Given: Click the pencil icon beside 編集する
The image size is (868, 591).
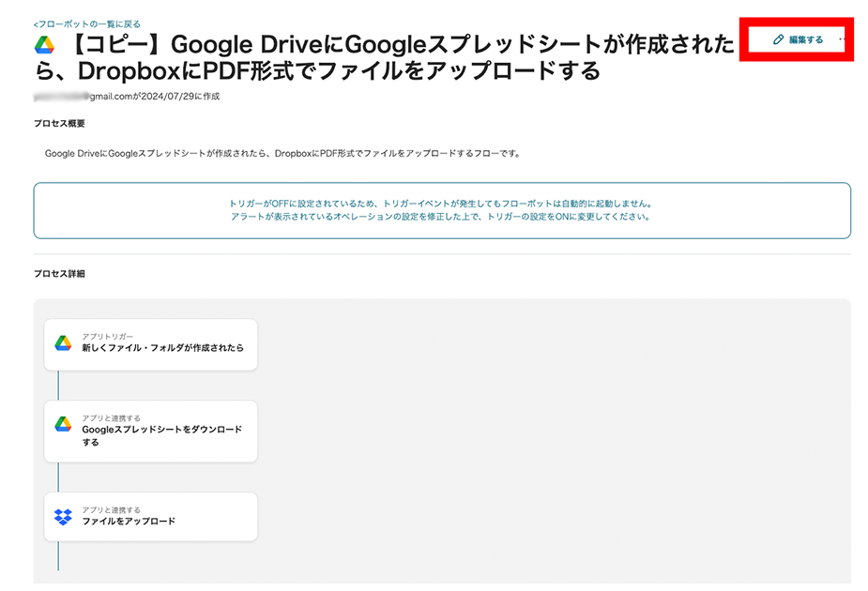Looking at the screenshot, I should [777, 40].
